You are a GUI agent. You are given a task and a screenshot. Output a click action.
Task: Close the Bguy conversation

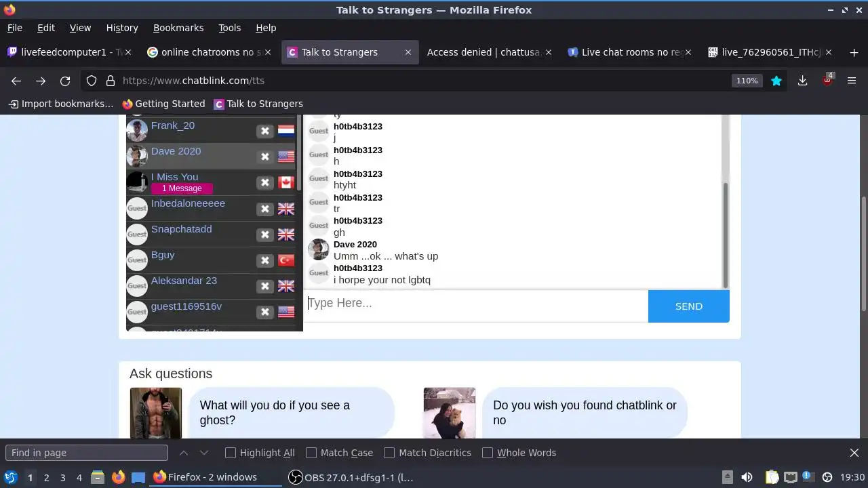(x=265, y=260)
